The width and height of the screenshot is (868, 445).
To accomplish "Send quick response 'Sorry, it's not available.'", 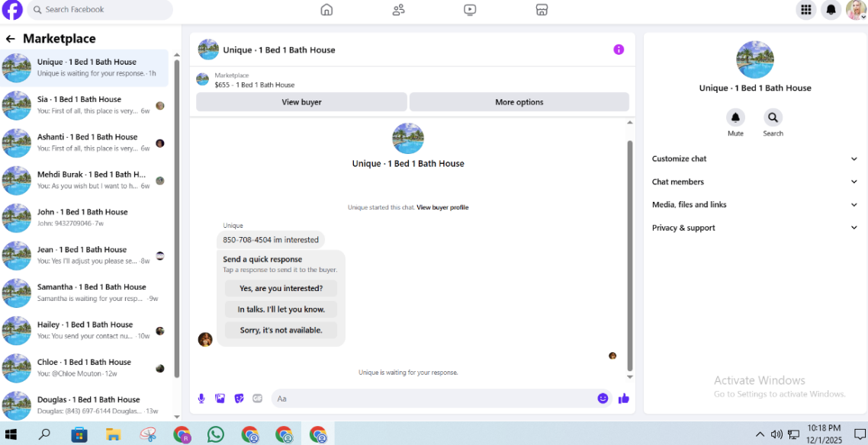I will [281, 331].
